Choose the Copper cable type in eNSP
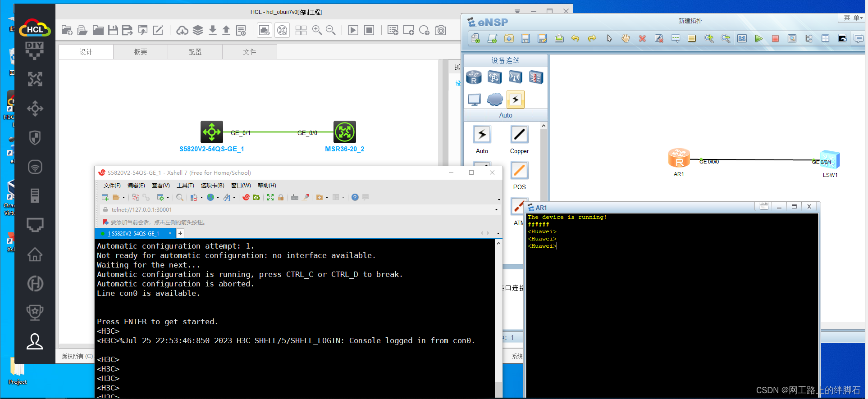 pyautogui.click(x=519, y=135)
